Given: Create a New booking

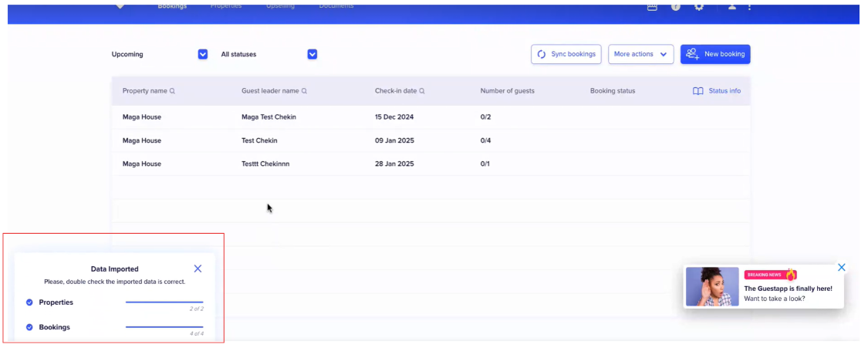Looking at the screenshot, I should point(714,55).
